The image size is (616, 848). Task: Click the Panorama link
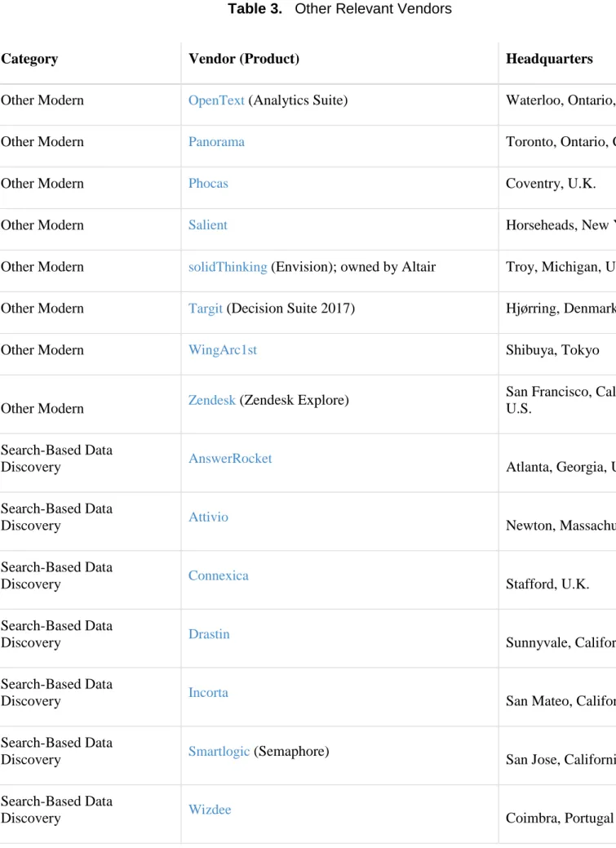[216, 142]
